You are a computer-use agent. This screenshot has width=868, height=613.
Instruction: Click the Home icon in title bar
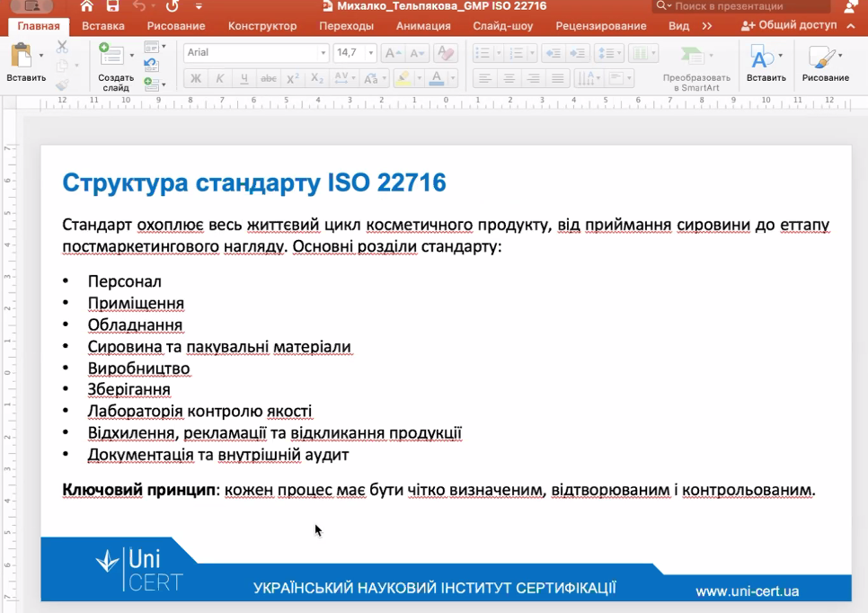(x=86, y=6)
